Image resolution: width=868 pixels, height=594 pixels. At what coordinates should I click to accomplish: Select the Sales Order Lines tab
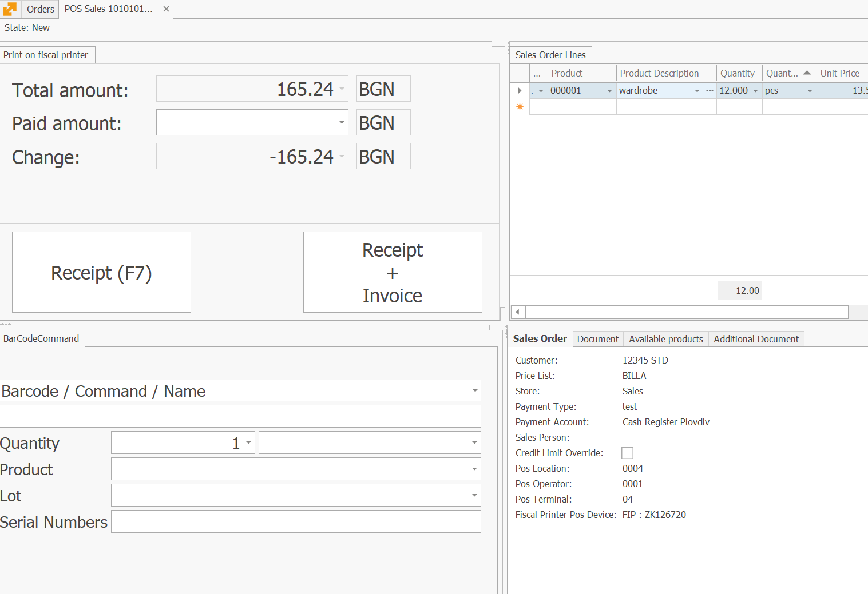(550, 55)
